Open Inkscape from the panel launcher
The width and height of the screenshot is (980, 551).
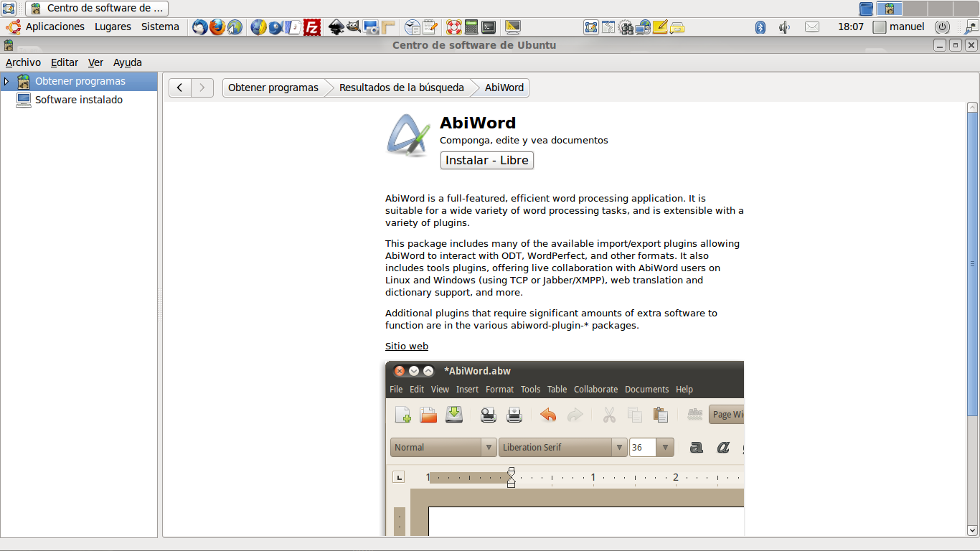pos(336,27)
